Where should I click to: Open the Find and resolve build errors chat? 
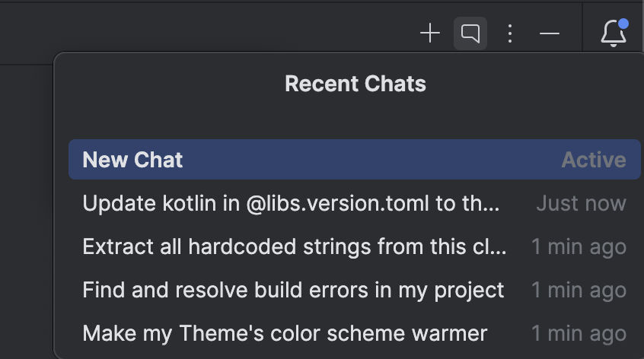293,290
